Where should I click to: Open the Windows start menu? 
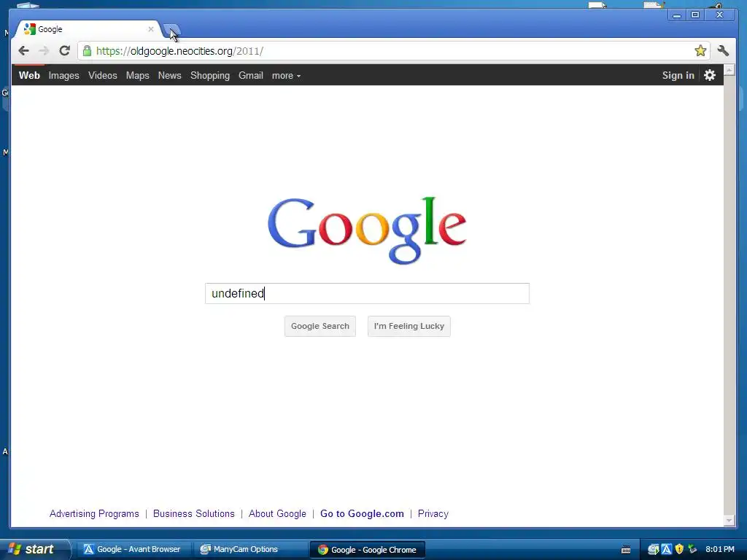34,549
